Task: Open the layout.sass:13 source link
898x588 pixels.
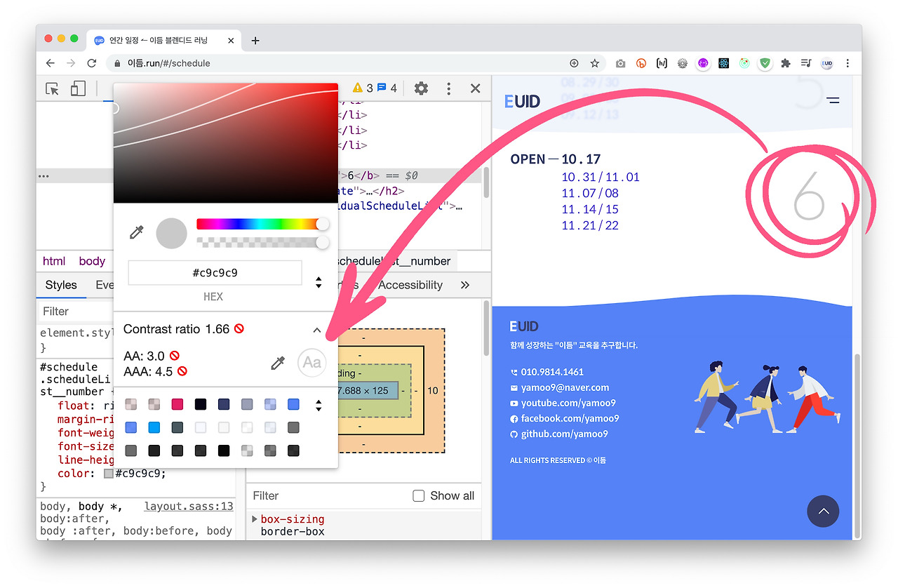Action: [189, 507]
